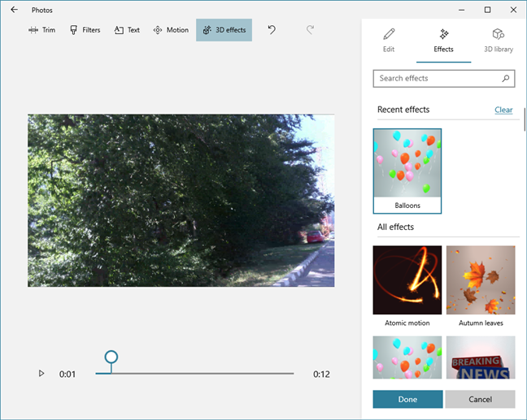
Task: Open the Motion tool
Action: pyautogui.click(x=171, y=30)
